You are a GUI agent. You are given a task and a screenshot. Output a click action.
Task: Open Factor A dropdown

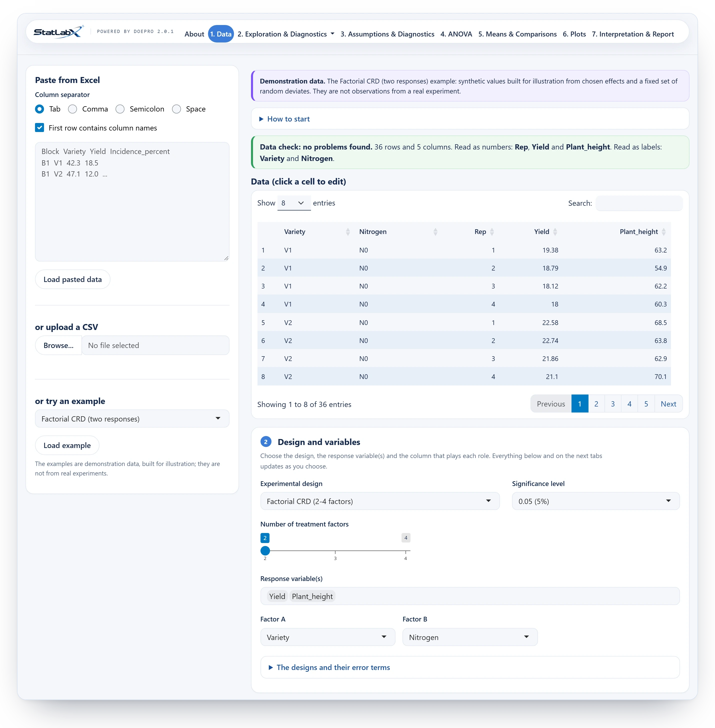tap(327, 637)
